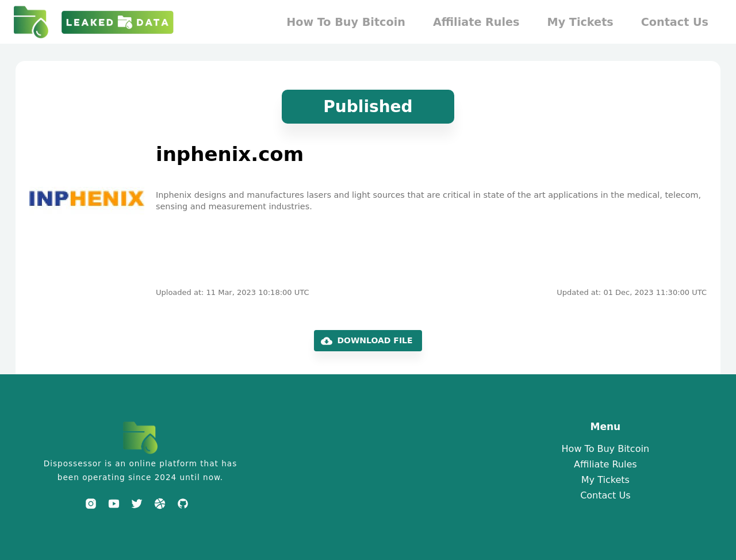Screen dimensions: 736x560
Task: Click the Inphenix company logo image
Action: coord(87,198)
